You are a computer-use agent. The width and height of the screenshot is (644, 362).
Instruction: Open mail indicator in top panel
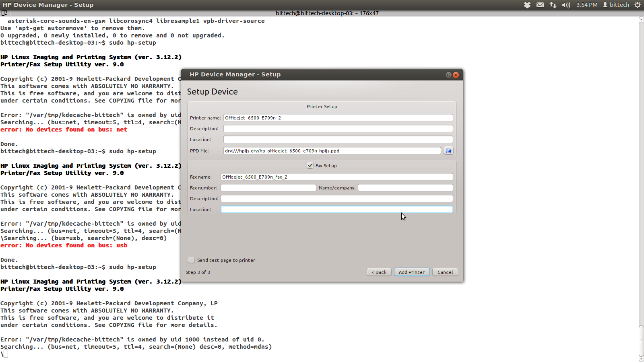coord(540,5)
